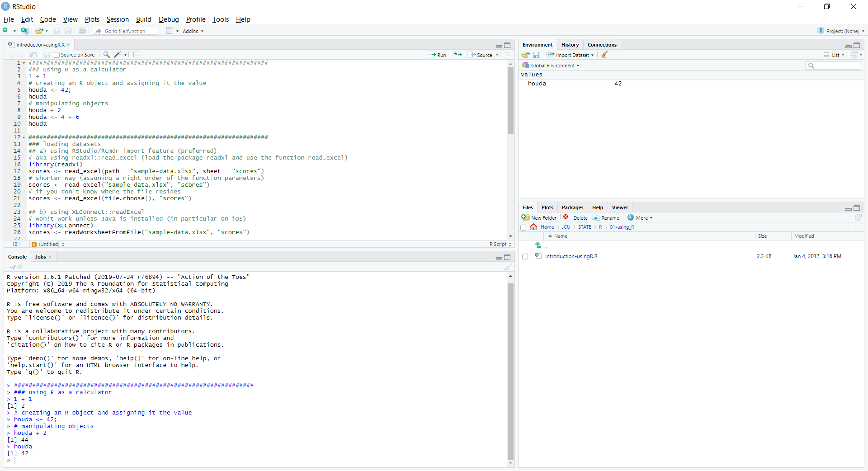This screenshot has width=868, height=471.
Task: Create a new project with the R project icon
Action: pyautogui.click(x=25, y=31)
